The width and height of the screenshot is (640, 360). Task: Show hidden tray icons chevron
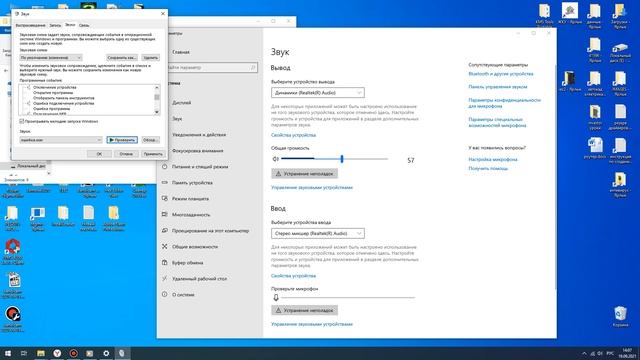click(x=584, y=353)
